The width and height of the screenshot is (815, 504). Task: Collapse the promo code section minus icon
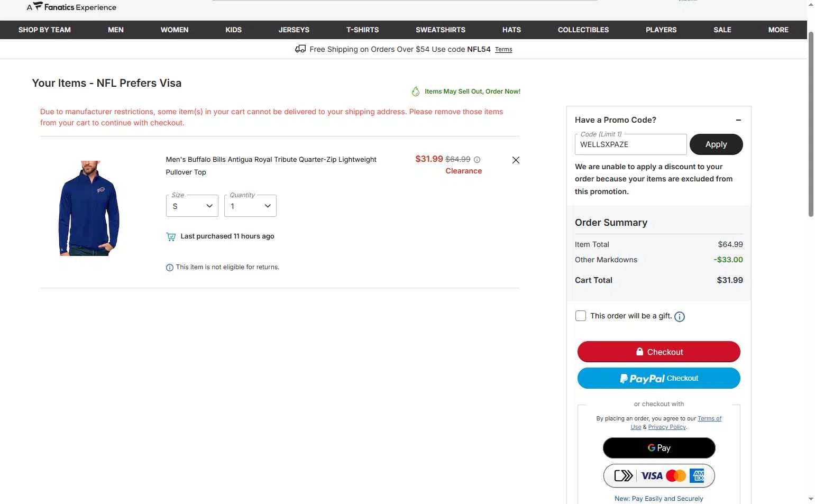click(738, 120)
